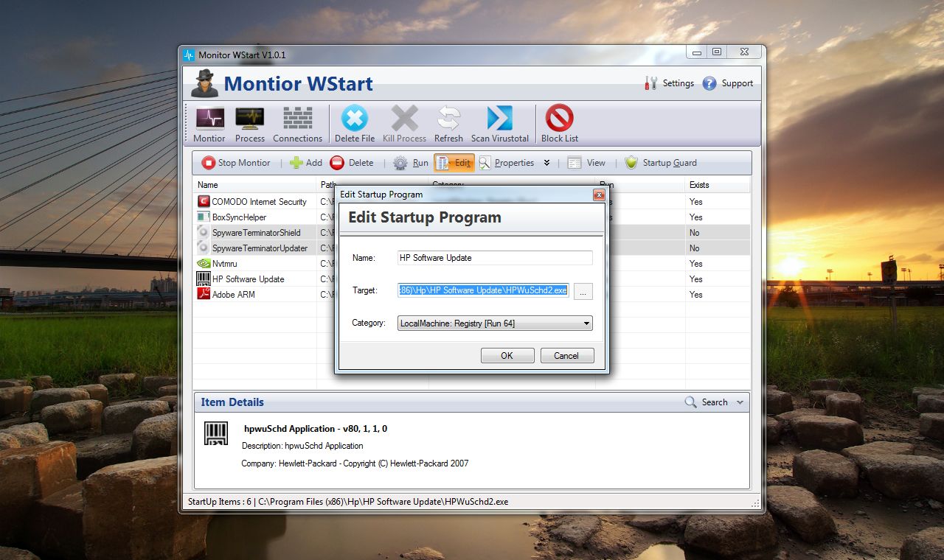Cancel the Edit Startup Program dialog
This screenshot has height=560, width=944.
566,356
